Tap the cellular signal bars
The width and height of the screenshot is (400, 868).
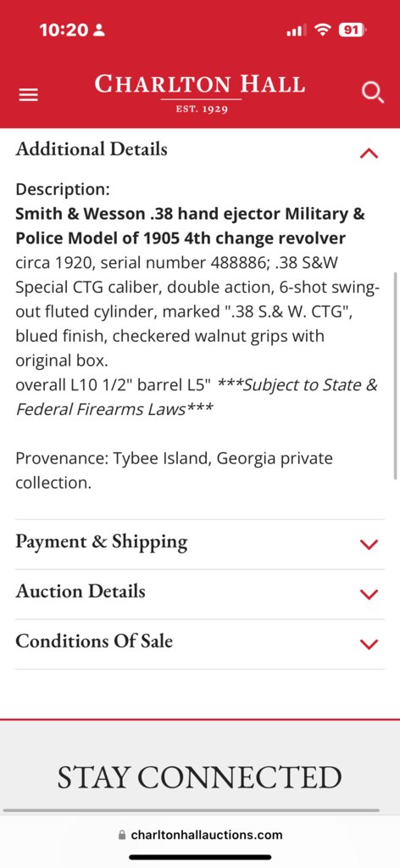(296, 31)
